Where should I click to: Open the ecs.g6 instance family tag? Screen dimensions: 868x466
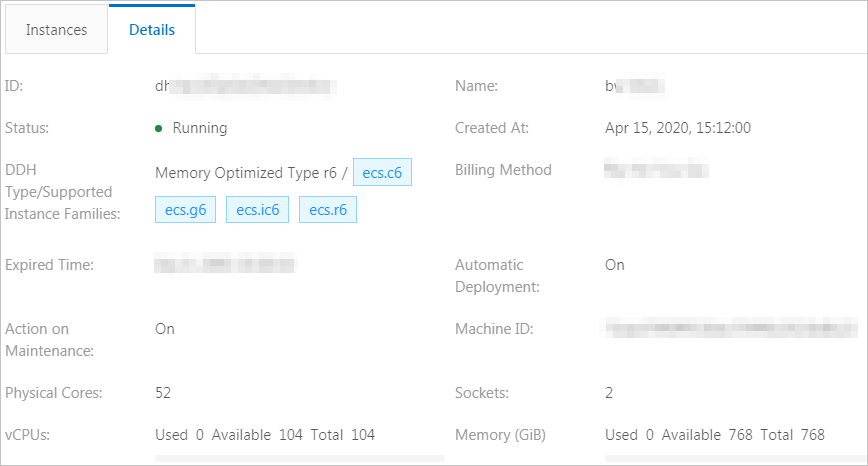pyautogui.click(x=185, y=210)
